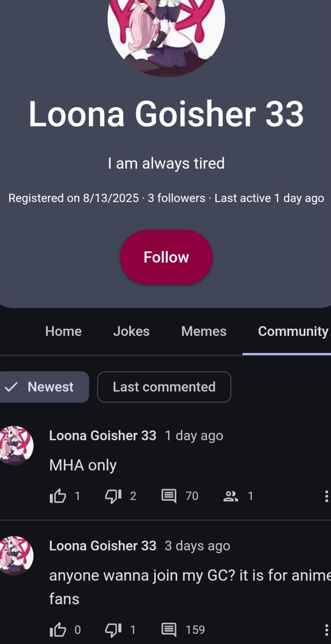
Task: Open comments on "MHA only" post
Action: point(169,496)
